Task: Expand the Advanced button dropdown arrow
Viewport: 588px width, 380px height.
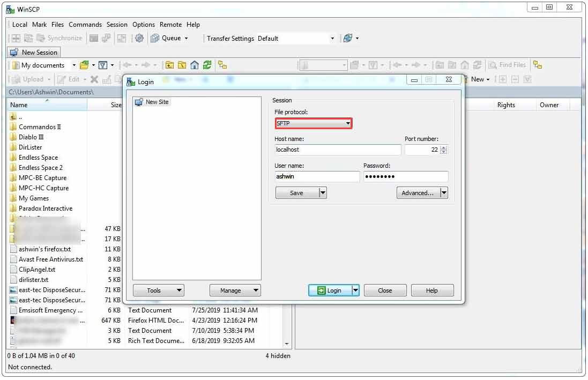Action: (444, 193)
